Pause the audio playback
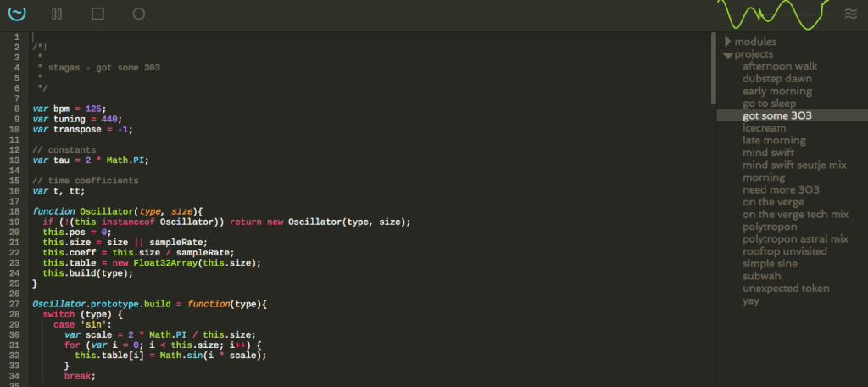This screenshot has height=387, width=868. (57, 14)
